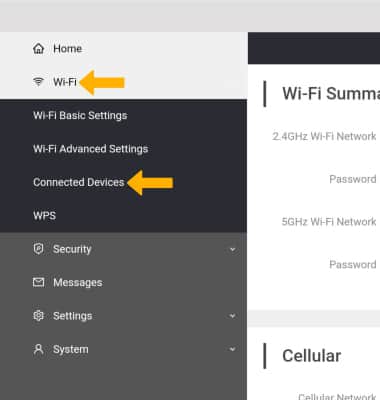The height and width of the screenshot is (400, 380).
Task: Click the Home house icon
Action: pyautogui.click(x=39, y=49)
